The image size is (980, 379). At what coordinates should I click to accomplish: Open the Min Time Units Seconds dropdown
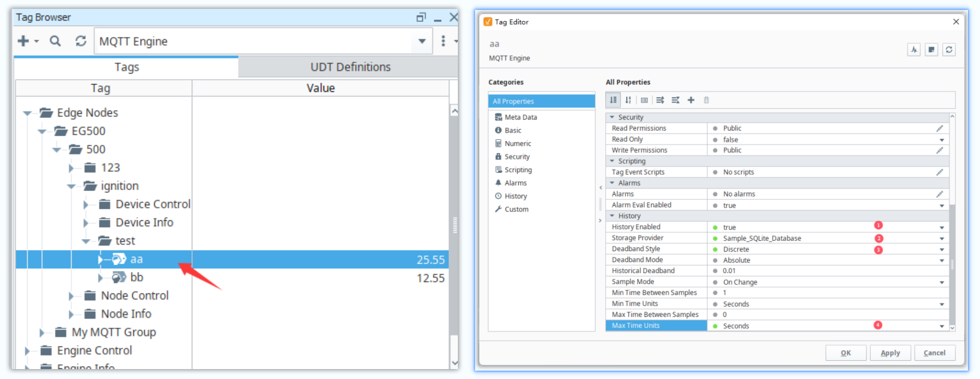tap(942, 304)
